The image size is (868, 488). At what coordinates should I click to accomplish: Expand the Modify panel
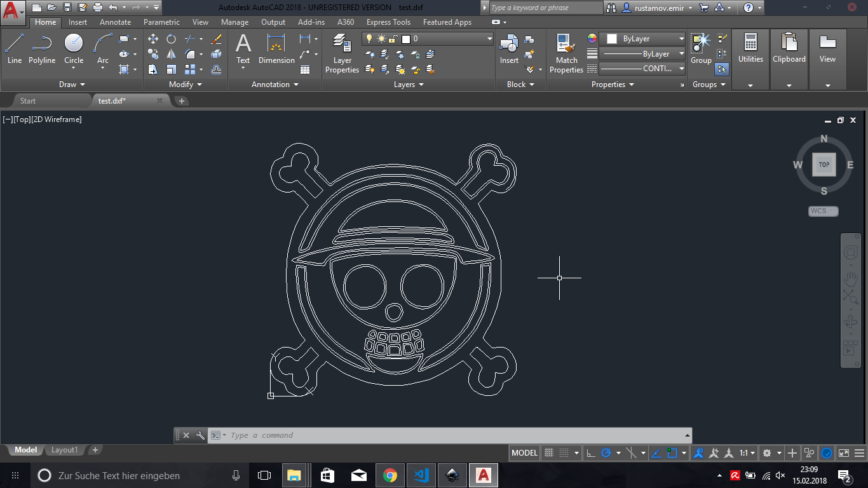point(186,85)
